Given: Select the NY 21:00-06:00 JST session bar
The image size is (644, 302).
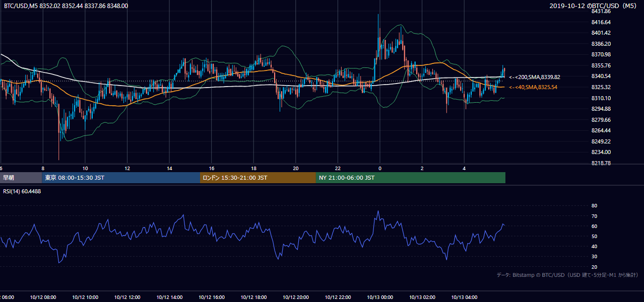Looking at the screenshot, I should (411, 178).
